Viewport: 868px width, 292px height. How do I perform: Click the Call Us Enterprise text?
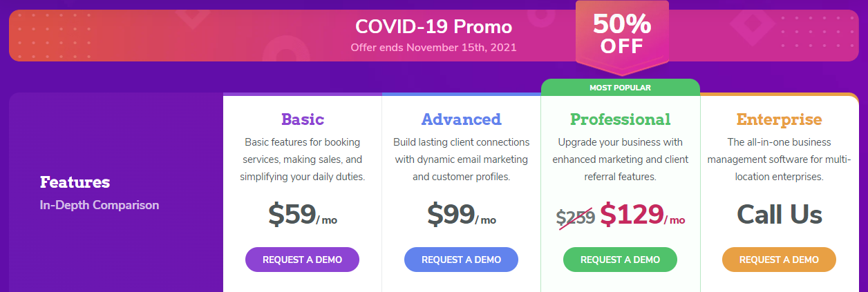[779, 215]
